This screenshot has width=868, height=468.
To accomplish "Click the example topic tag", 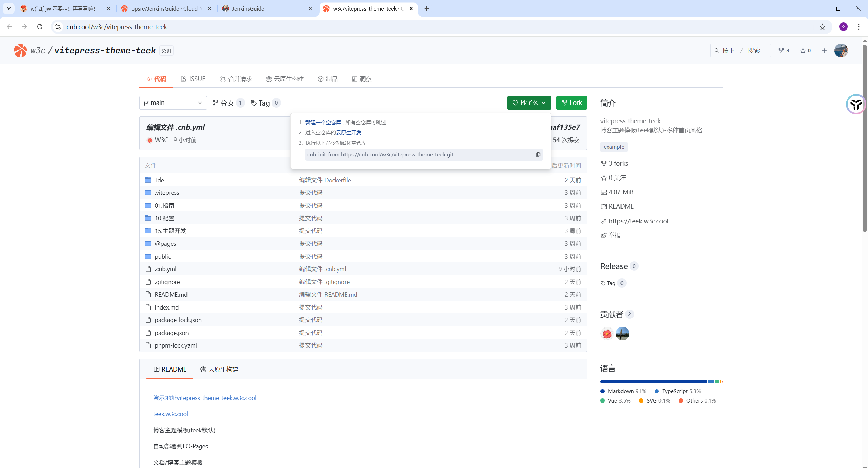I will 614,147.
